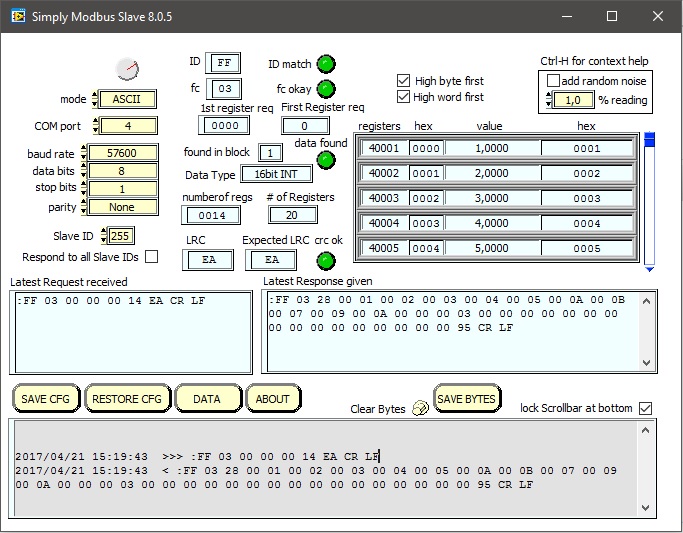Screen dimensions: 683x533
Task: Click the round dial knob above mode
Action: 128,69
